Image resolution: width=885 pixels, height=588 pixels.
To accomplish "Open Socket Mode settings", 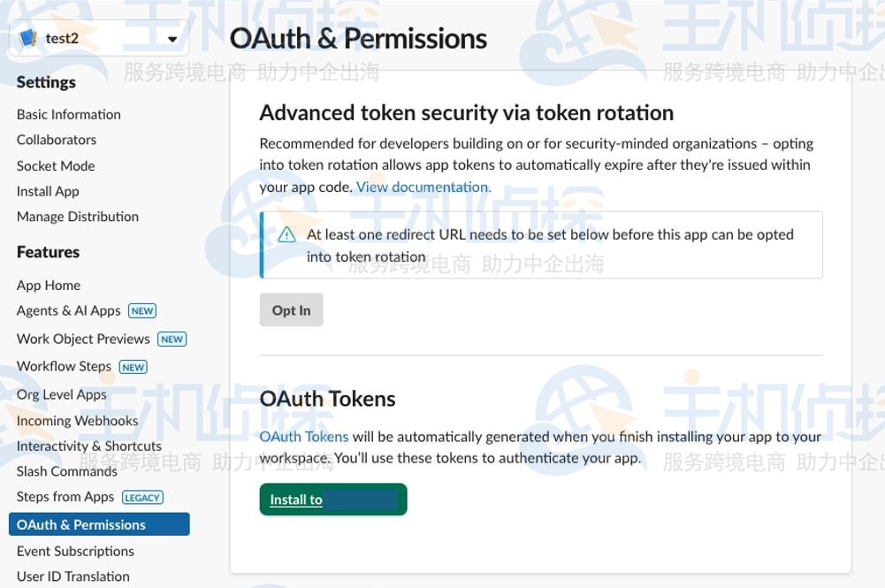I will pos(56,165).
